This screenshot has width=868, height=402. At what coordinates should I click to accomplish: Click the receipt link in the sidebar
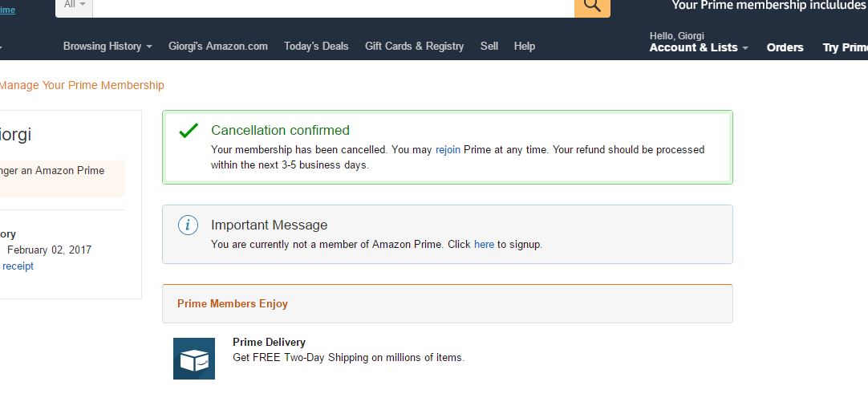pos(18,266)
